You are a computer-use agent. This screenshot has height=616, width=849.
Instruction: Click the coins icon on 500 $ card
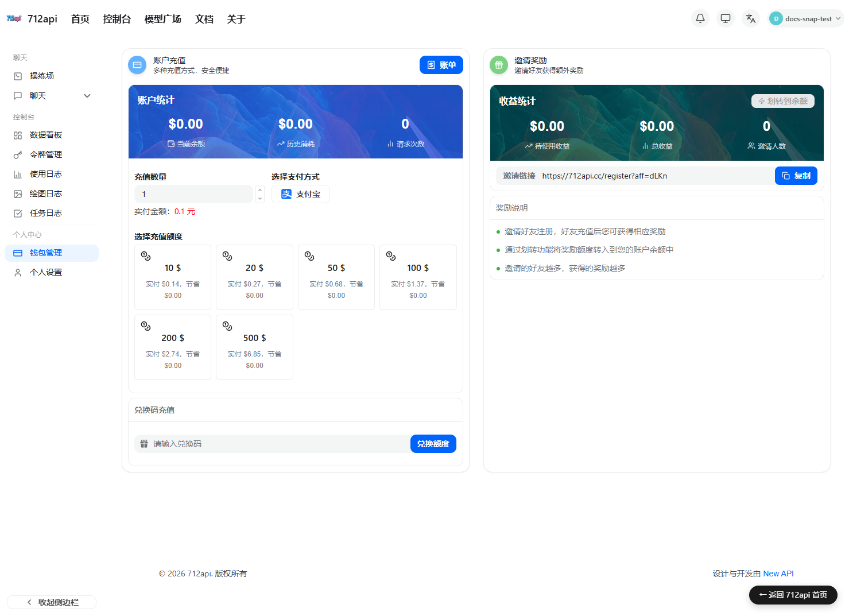coord(227,326)
